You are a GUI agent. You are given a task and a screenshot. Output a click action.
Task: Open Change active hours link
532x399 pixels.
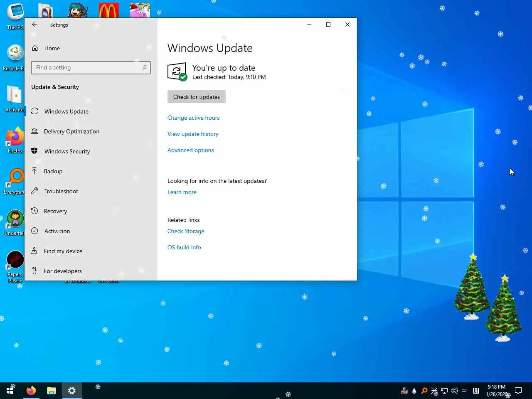click(193, 118)
